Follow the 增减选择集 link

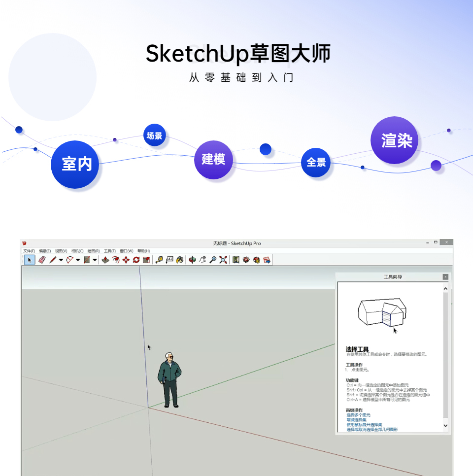(x=356, y=420)
